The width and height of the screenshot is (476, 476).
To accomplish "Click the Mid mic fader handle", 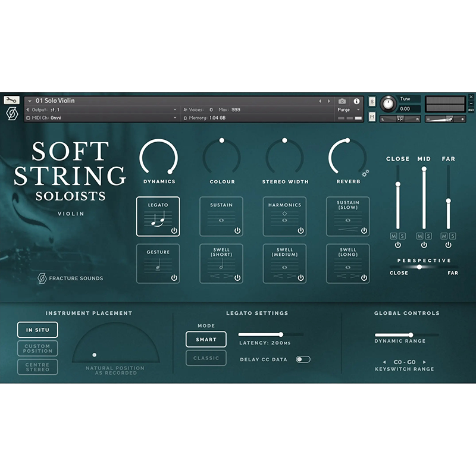I will pos(424,169).
